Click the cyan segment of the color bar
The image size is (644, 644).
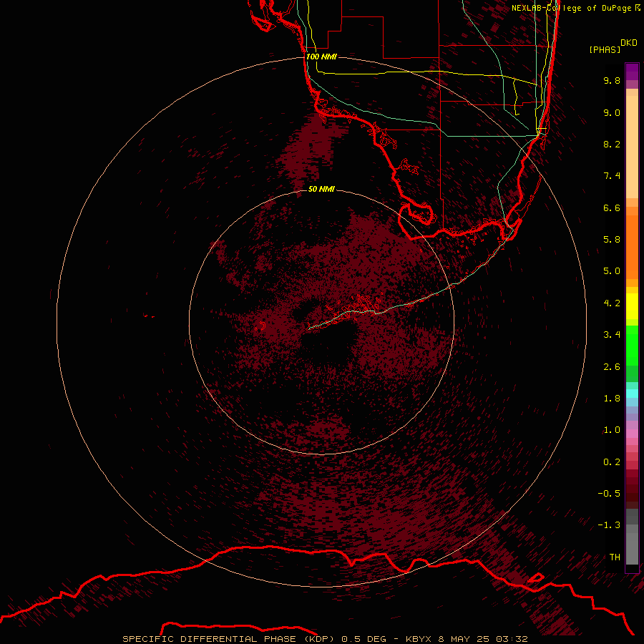coord(632,394)
